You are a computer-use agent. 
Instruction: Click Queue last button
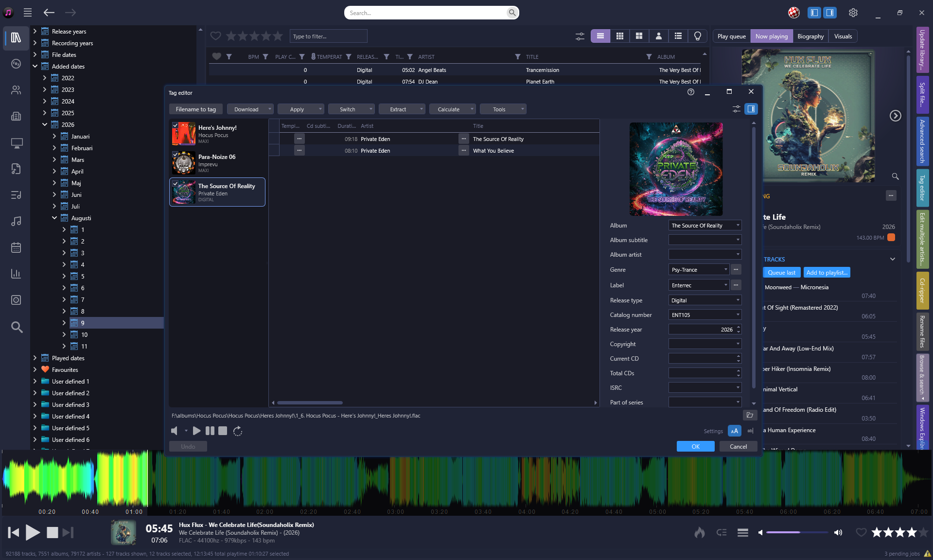click(x=781, y=272)
